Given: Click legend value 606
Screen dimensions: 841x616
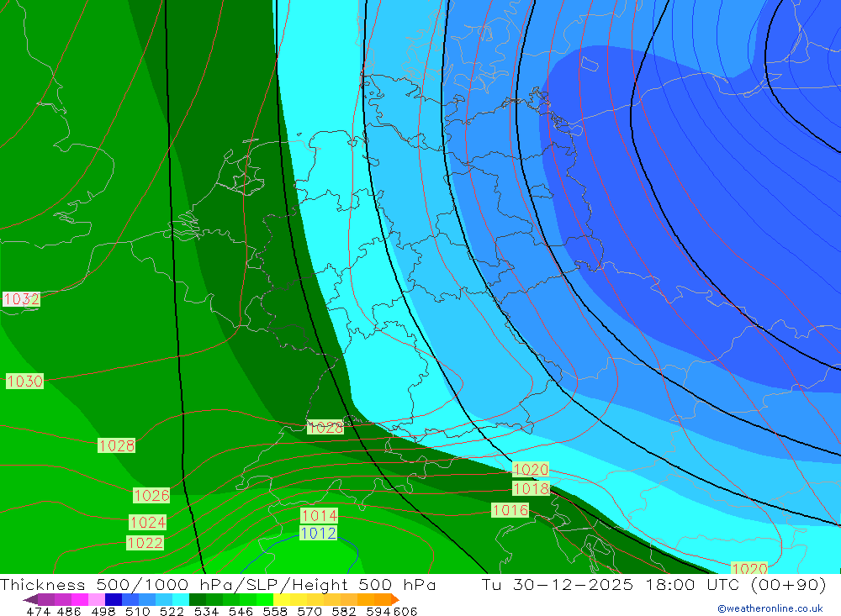Looking at the screenshot, I should pos(405,611).
